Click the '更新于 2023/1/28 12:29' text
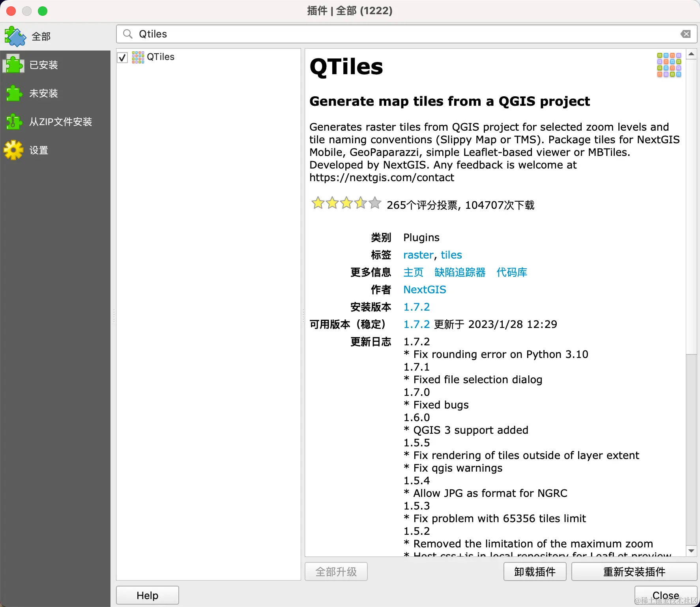The image size is (700, 607). [x=496, y=324]
